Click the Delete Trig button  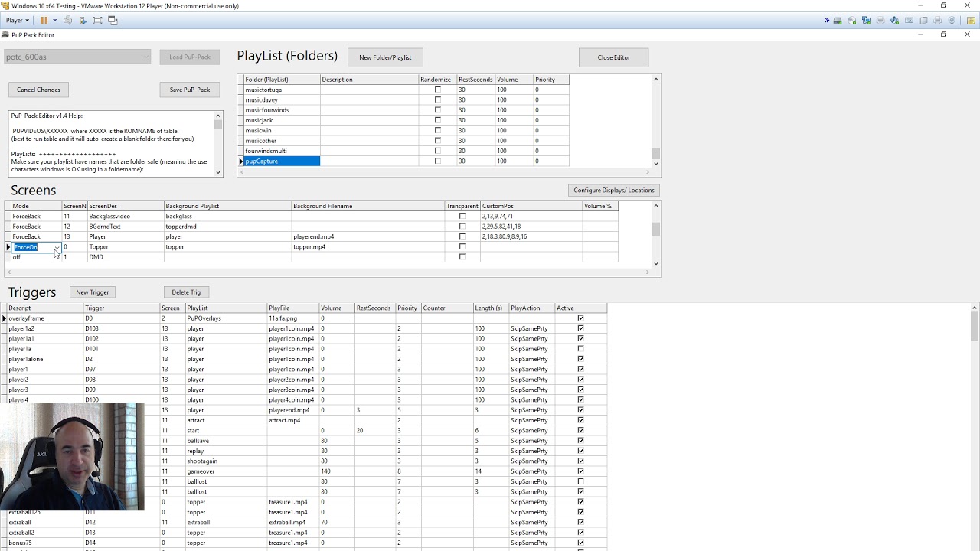(x=186, y=292)
